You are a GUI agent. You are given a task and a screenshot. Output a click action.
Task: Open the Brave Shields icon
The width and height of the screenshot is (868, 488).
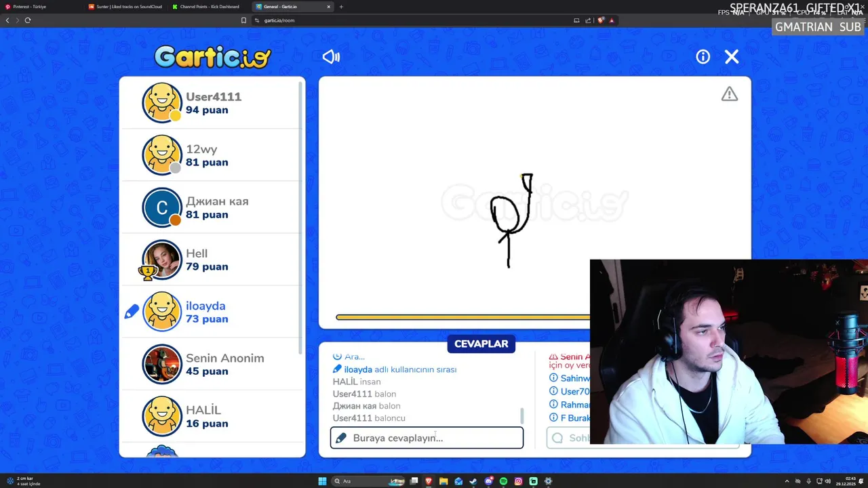click(600, 20)
